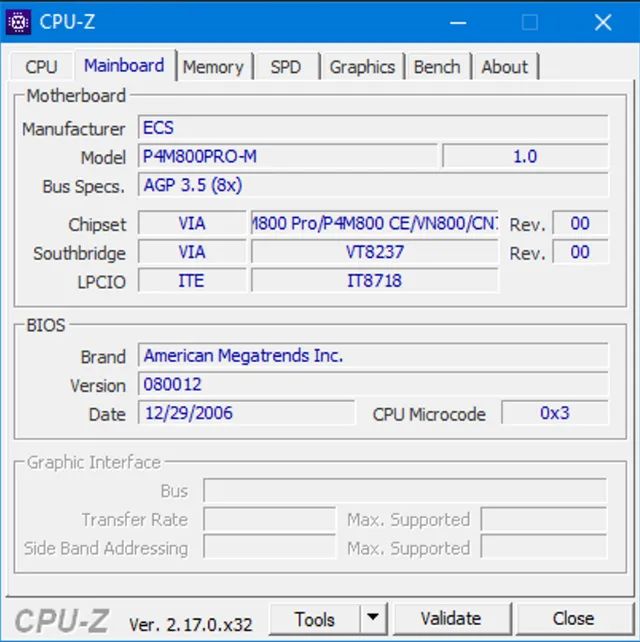Click the empty Transfer Rate field
640x642 pixels.
[x=269, y=519]
